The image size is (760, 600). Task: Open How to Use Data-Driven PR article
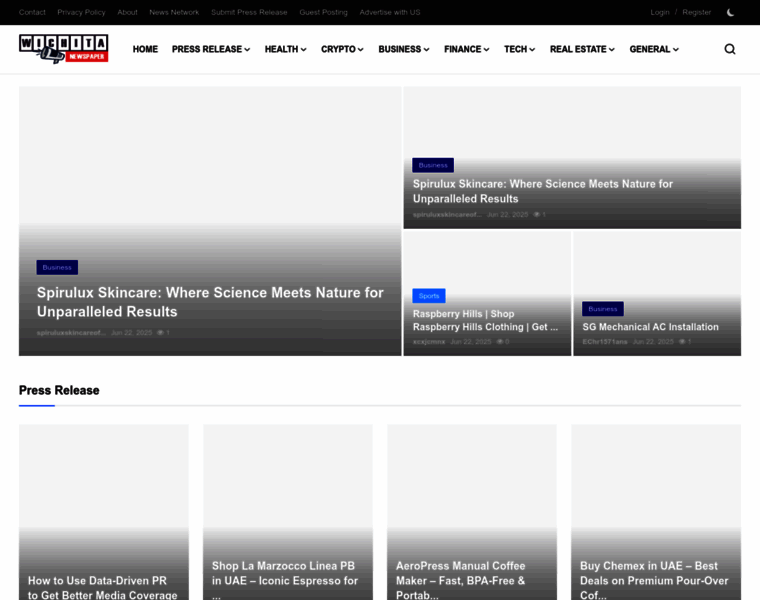tap(102, 587)
